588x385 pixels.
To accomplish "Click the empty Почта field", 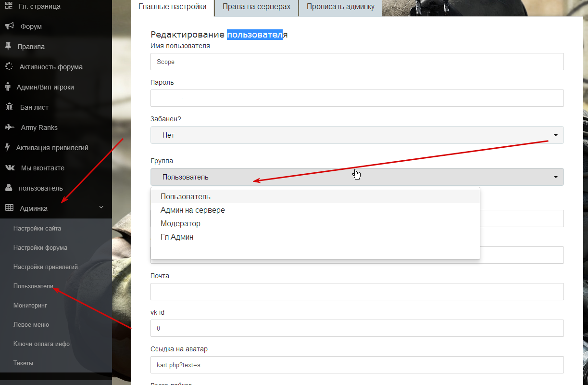I will point(357,292).
